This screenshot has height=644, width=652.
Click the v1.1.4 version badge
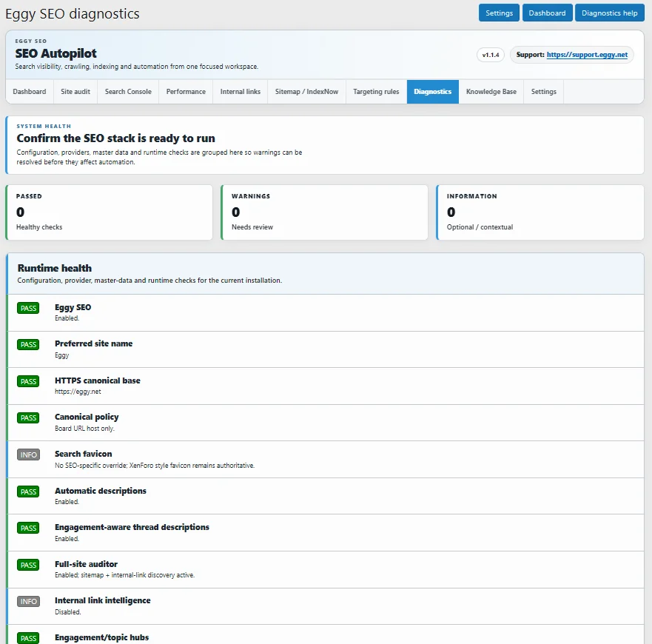click(490, 55)
